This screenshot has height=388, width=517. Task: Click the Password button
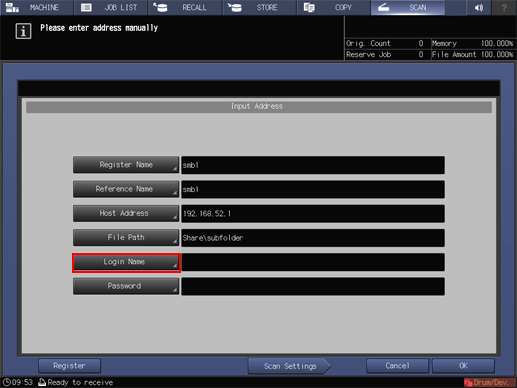tap(126, 286)
